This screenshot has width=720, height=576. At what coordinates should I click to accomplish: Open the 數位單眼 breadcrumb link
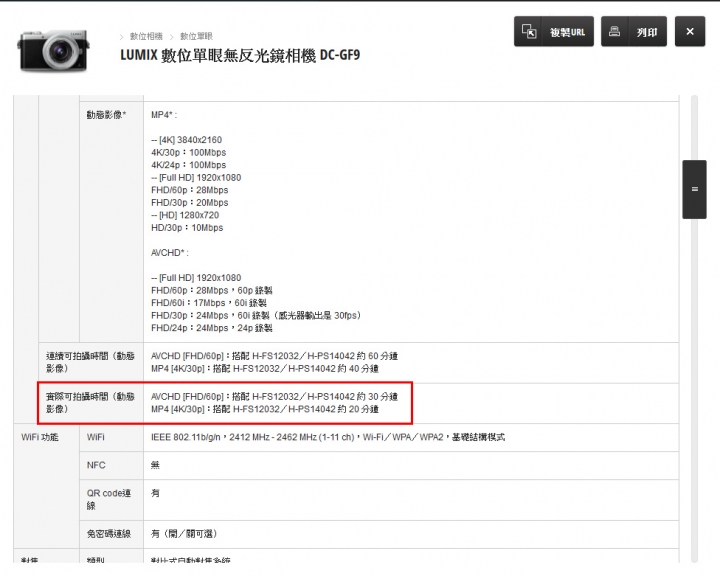[x=196, y=36]
